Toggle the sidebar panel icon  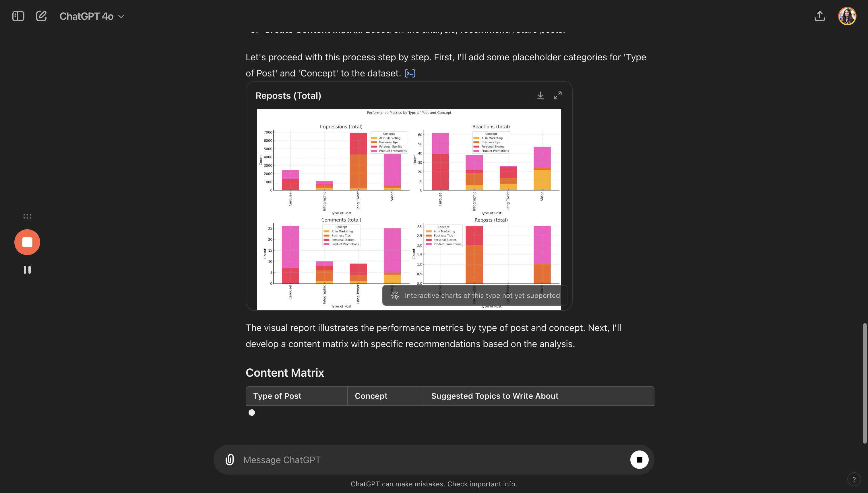click(18, 16)
